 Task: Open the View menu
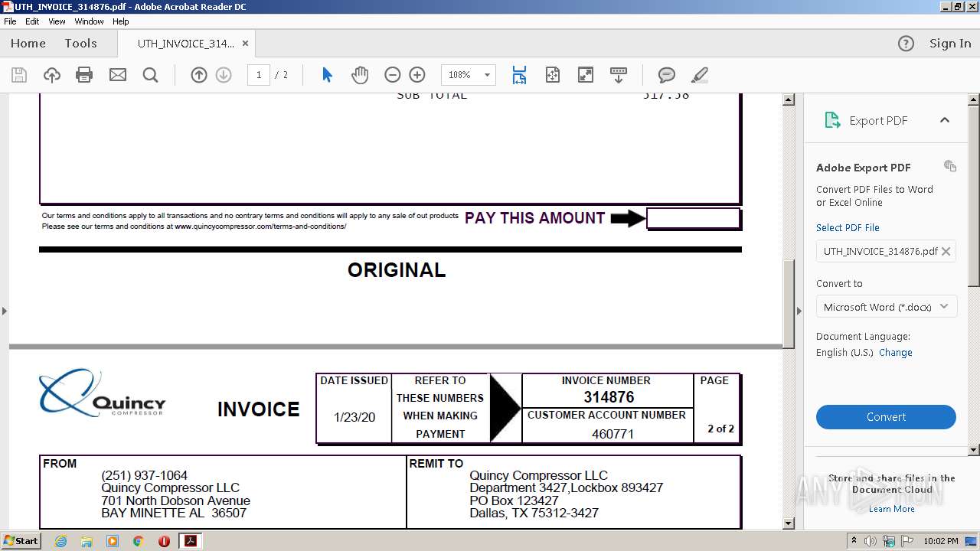point(57,21)
